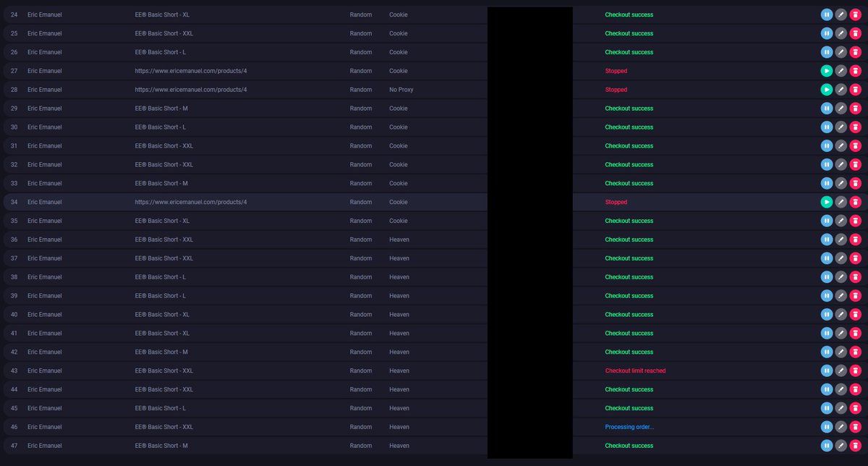Pause task 29
Screen dimensions: 868x466
[827, 109]
